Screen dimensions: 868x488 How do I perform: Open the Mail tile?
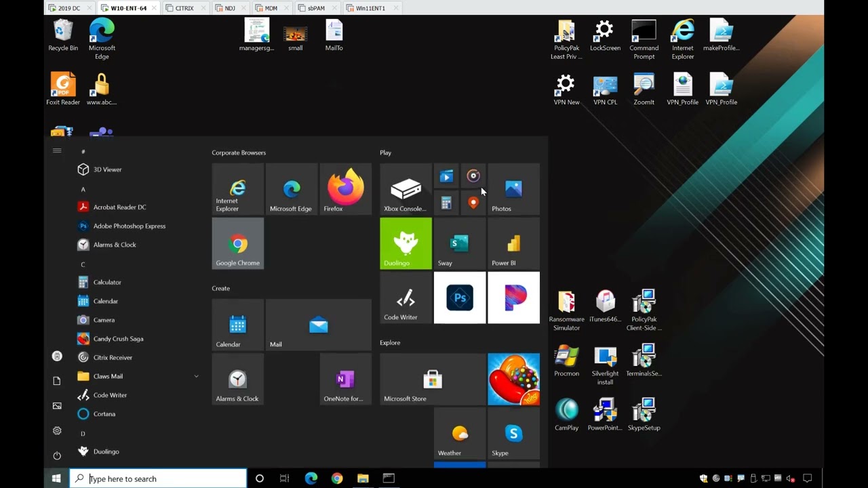(319, 325)
